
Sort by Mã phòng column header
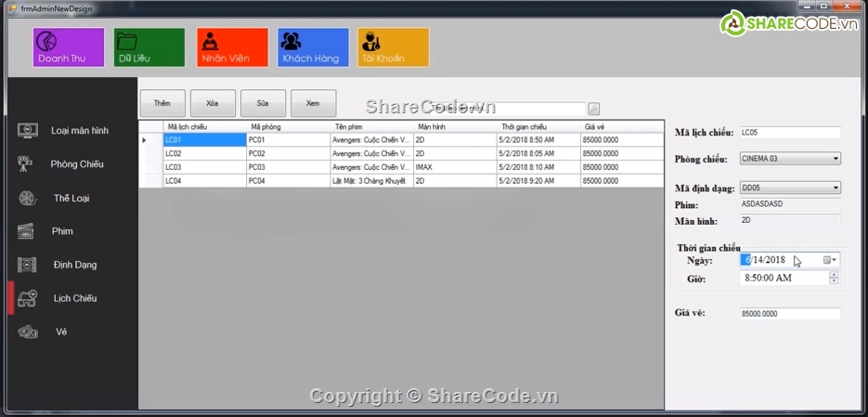[289, 127]
